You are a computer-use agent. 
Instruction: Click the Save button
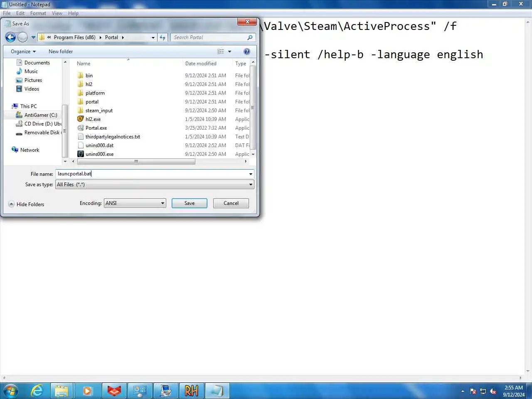[190, 203]
